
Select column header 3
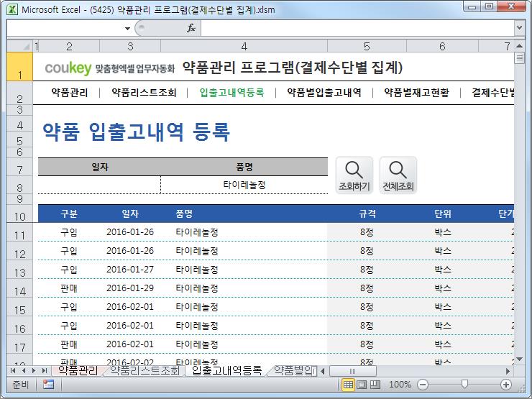click(130, 46)
